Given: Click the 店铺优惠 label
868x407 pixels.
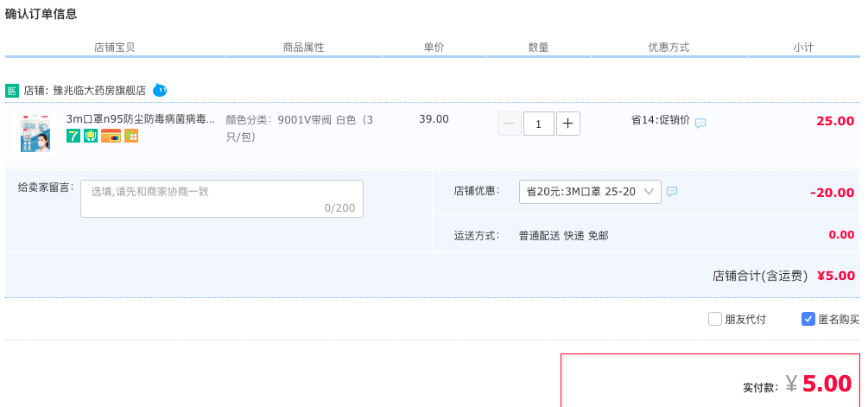Looking at the screenshot, I should (x=477, y=191).
